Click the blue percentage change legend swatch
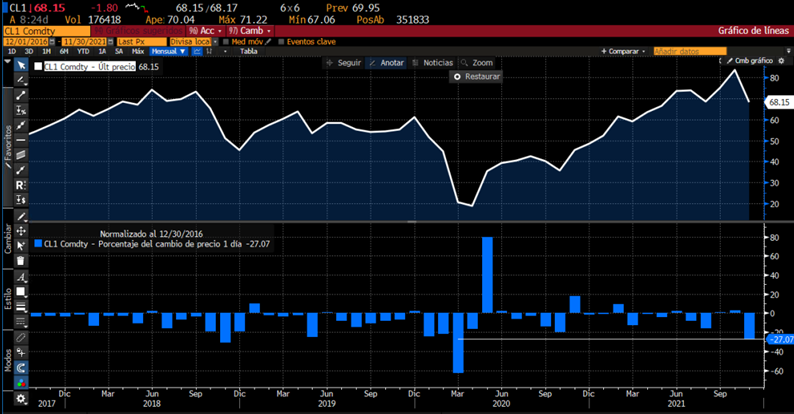This screenshot has height=414, width=794. [x=38, y=242]
